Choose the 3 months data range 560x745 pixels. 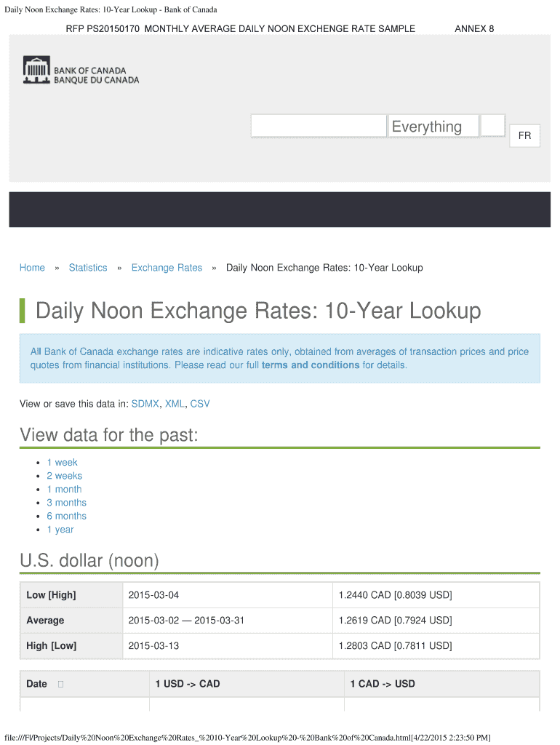coord(66,503)
